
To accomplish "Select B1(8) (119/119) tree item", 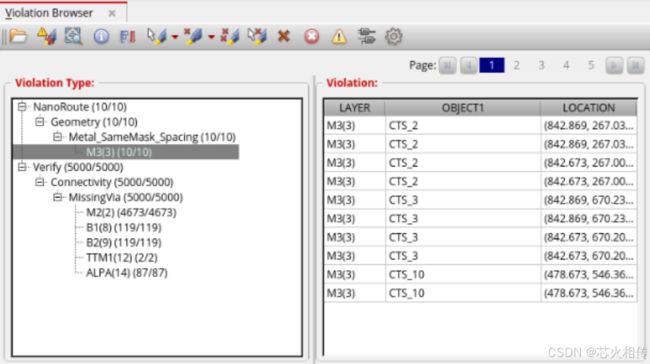I will [x=124, y=227].
